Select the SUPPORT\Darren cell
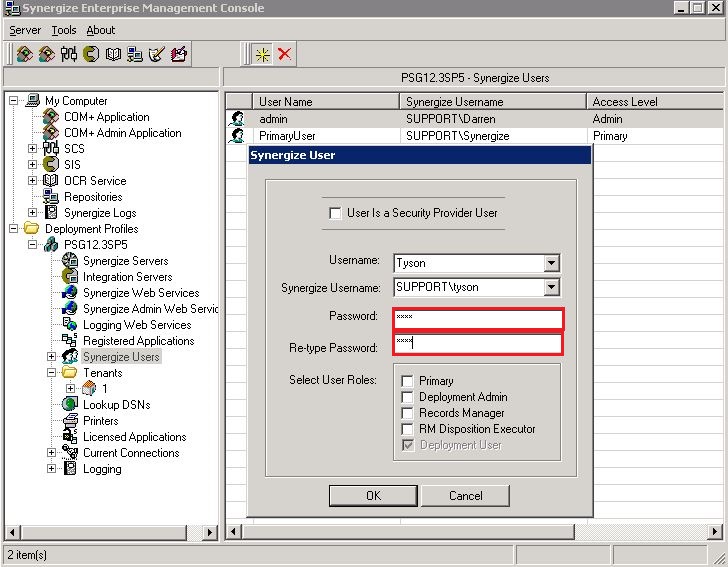Image resolution: width=728 pixels, height=567 pixels. click(x=451, y=119)
